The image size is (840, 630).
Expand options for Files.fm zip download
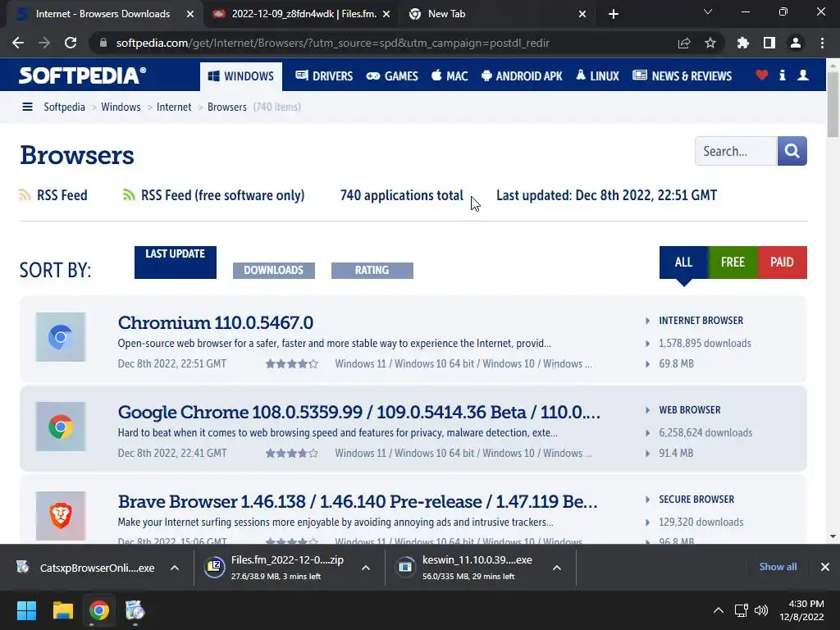[366, 568]
